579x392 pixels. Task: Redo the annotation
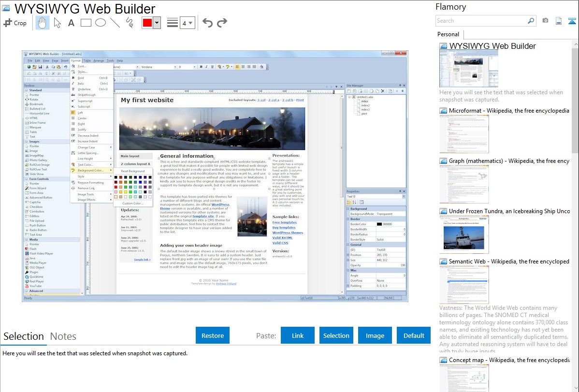222,23
